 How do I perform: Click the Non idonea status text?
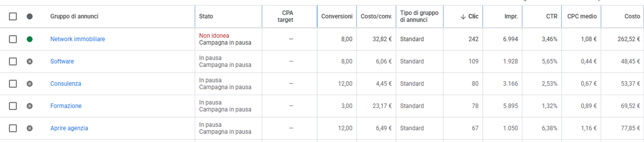point(214,36)
